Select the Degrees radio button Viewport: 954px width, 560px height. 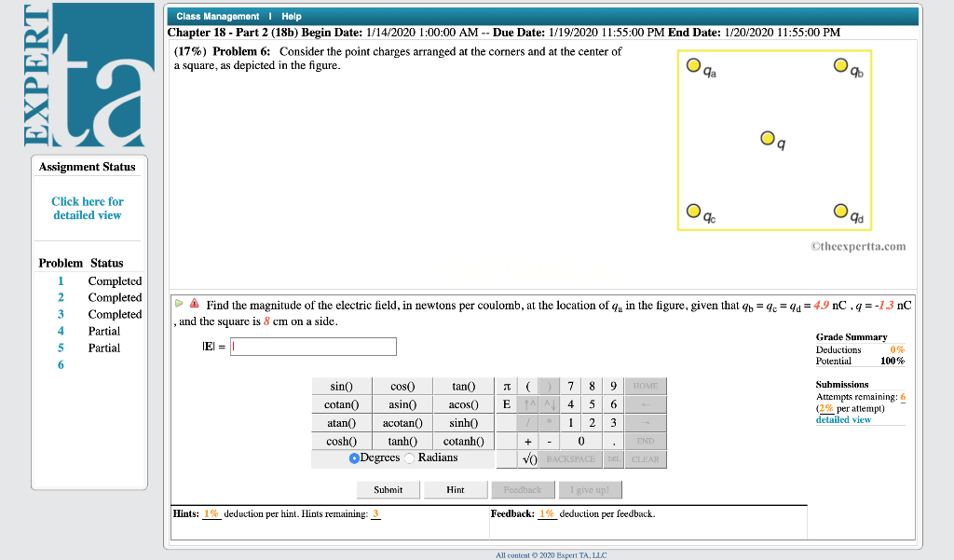(354, 458)
